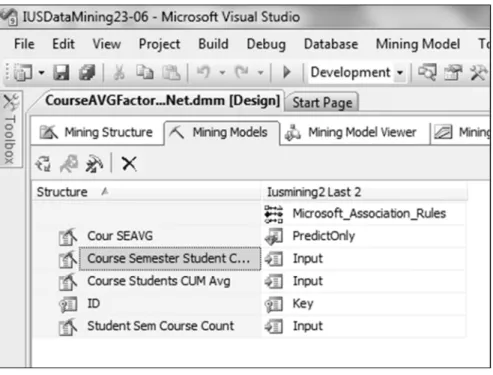Open the New Project dropdown arrow
Screen dimensions: 493x375
(x=41, y=72)
